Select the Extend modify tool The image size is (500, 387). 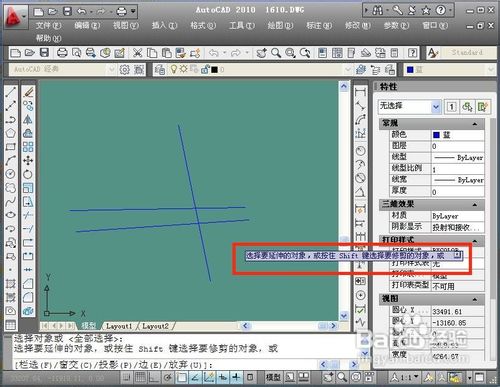(28, 229)
